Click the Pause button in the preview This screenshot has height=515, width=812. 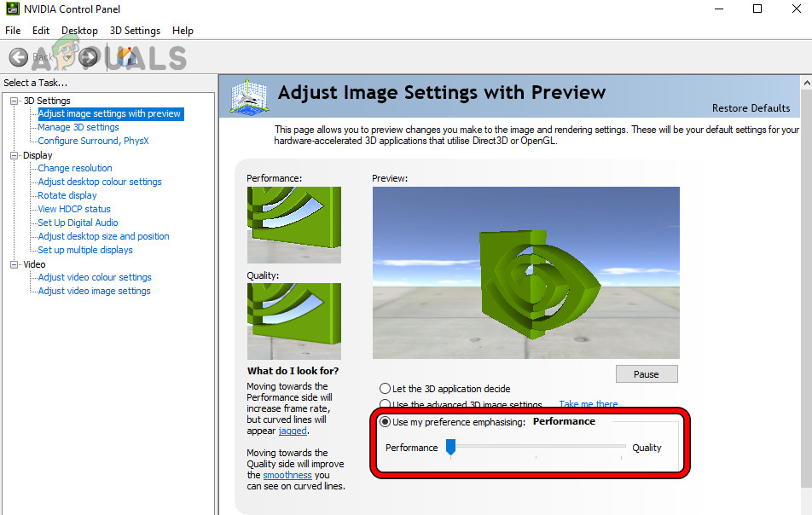point(646,373)
